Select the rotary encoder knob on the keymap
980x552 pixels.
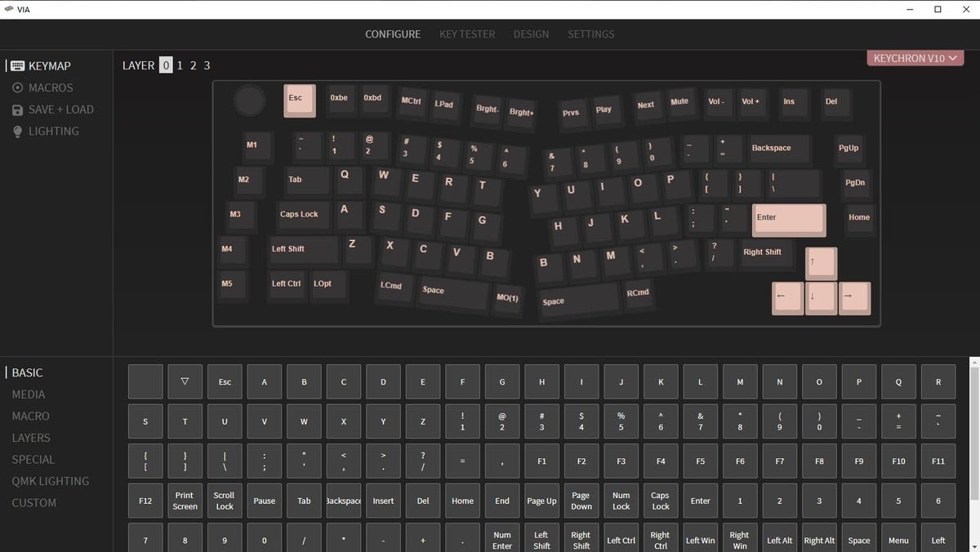(249, 100)
